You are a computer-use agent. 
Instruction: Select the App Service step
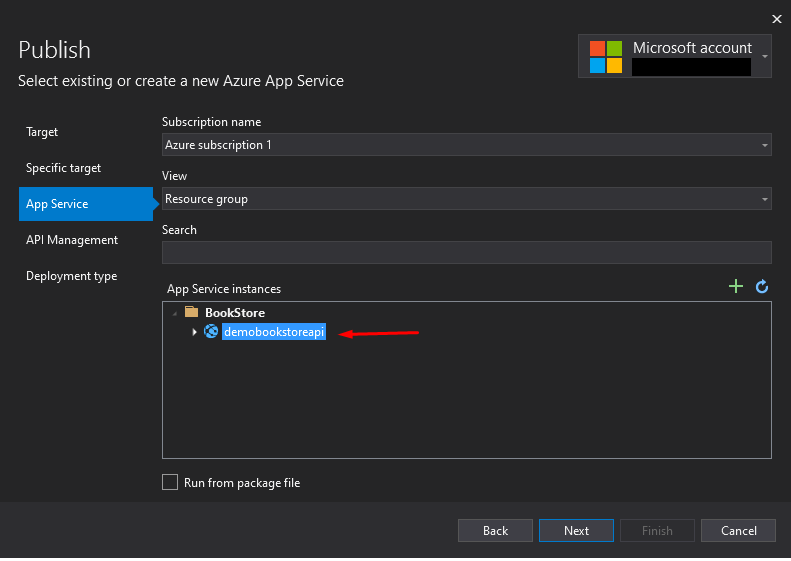(86, 204)
